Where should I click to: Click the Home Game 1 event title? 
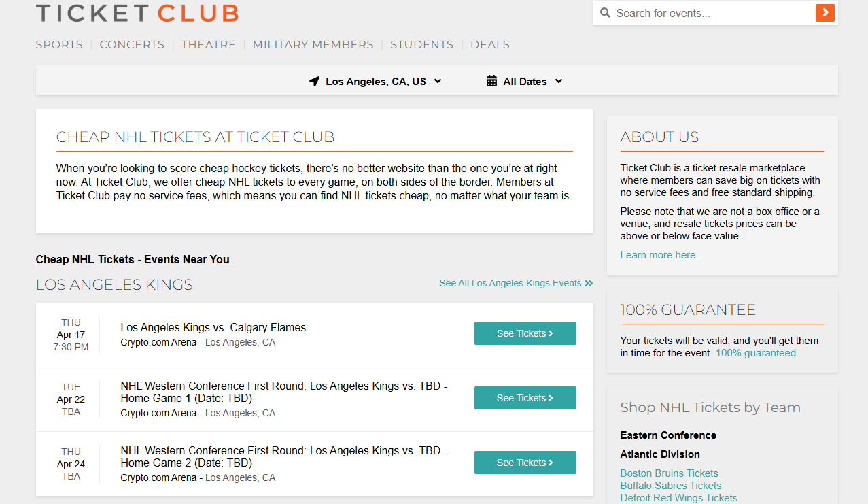tap(284, 392)
